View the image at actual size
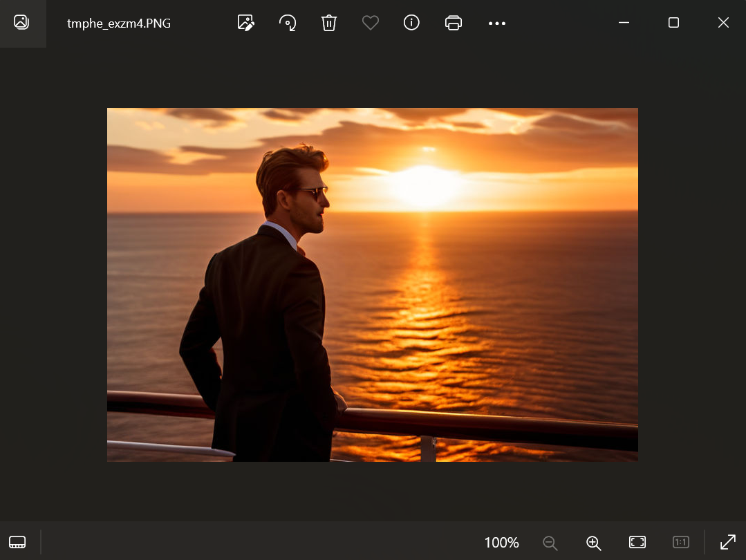 [680, 542]
